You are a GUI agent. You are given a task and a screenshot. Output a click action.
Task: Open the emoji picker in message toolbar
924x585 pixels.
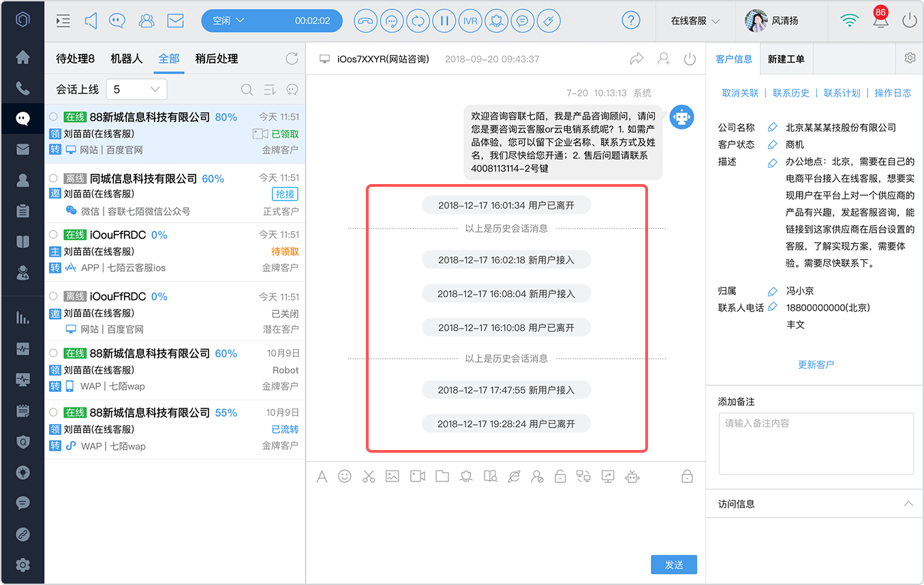pos(345,476)
